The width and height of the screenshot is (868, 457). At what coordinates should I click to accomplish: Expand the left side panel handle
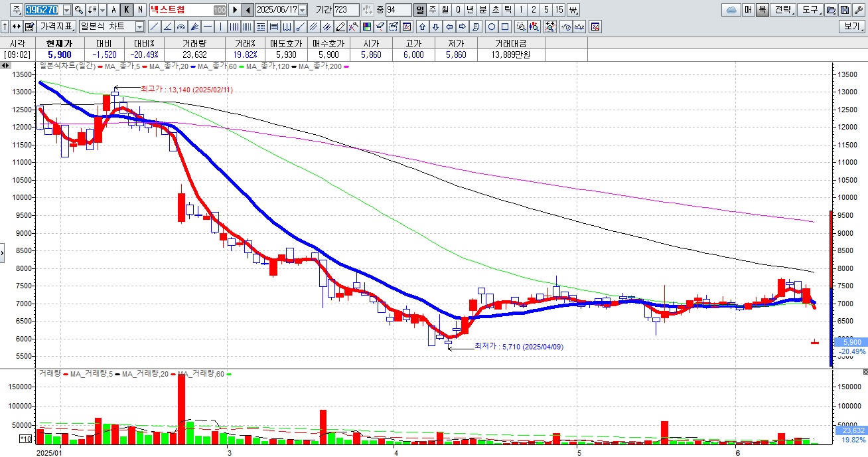(2, 252)
